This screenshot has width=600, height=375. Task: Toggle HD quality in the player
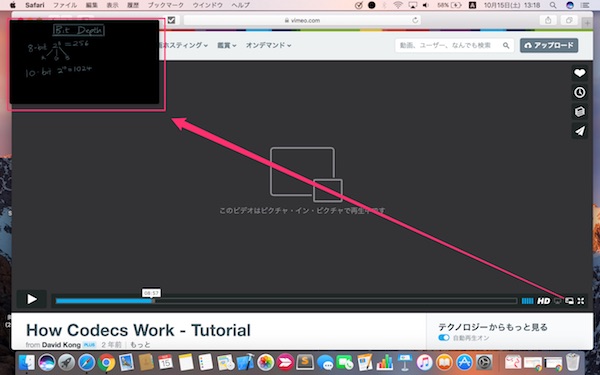543,301
